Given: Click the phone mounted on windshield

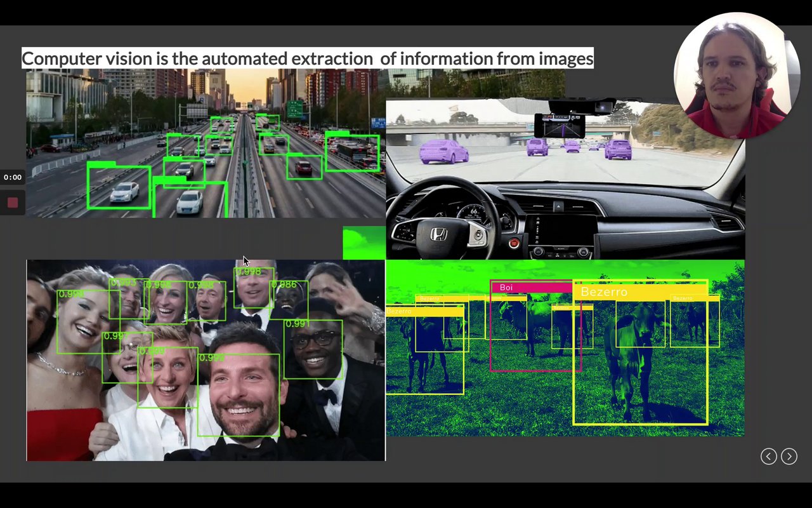Looking at the screenshot, I should pyautogui.click(x=559, y=126).
